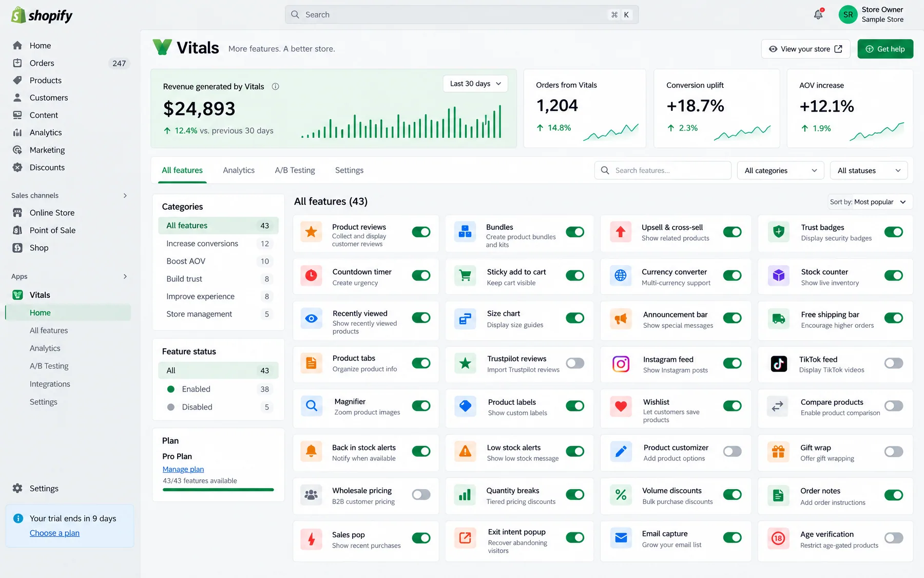Click the Choose a plan link

54,533
